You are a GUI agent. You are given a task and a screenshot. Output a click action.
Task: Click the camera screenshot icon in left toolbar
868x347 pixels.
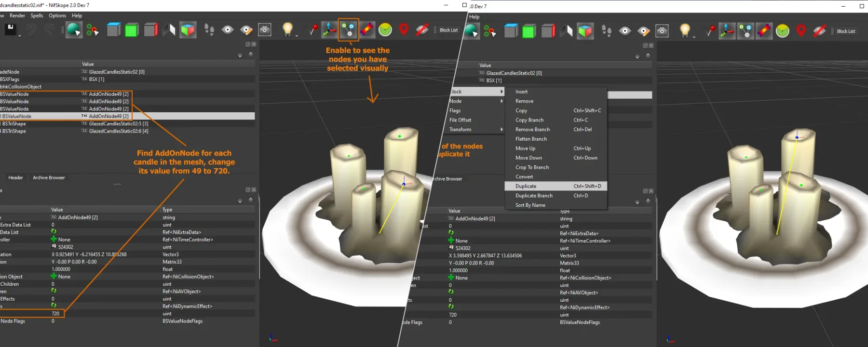[265, 30]
